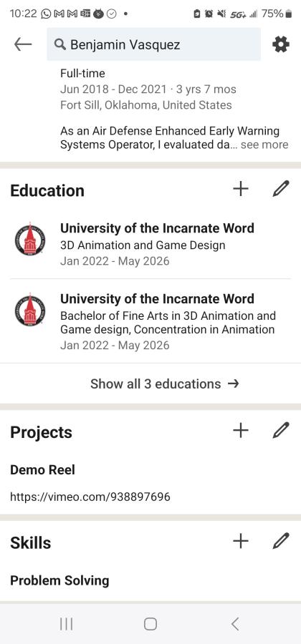Show all 3 educations

(x=165, y=384)
